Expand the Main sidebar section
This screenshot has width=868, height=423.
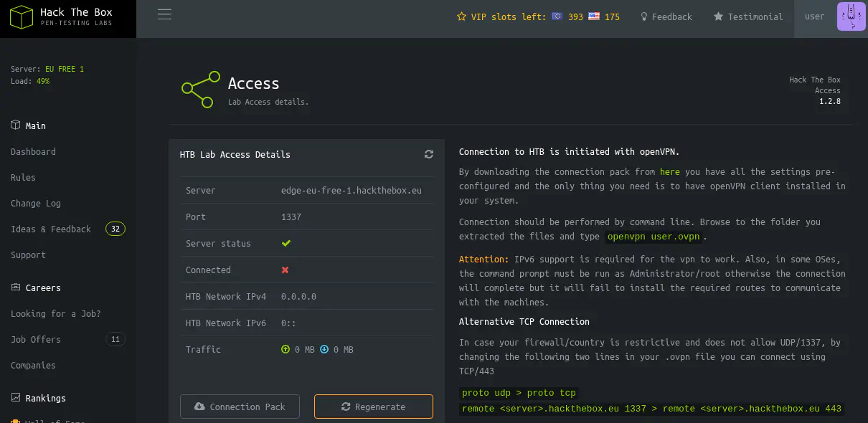35,125
